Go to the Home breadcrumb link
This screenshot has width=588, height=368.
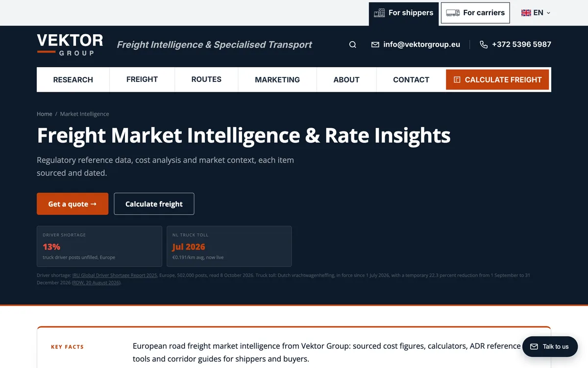tap(44, 114)
